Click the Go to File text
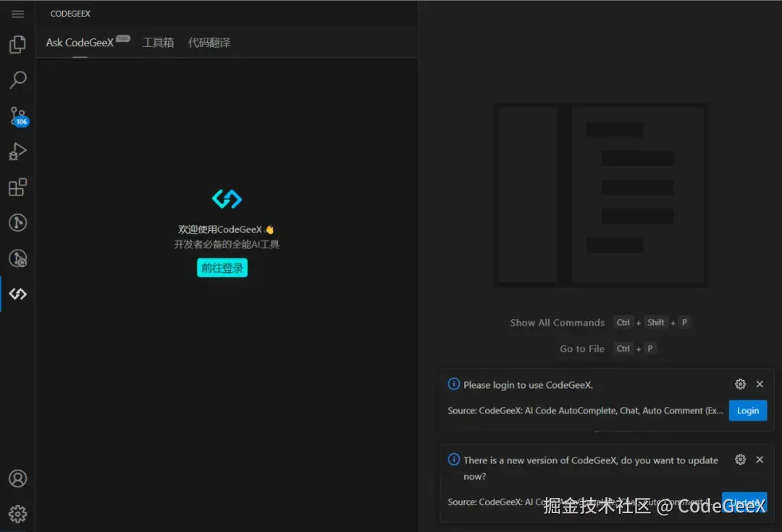Image resolution: width=782 pixels, height=532 pixels. point(582,349)
